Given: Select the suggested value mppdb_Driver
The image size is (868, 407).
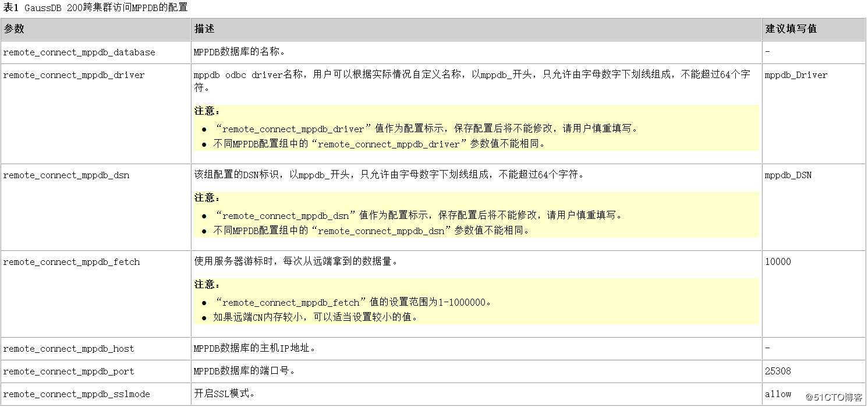Looking at the screenshot, I should (796, 75).
